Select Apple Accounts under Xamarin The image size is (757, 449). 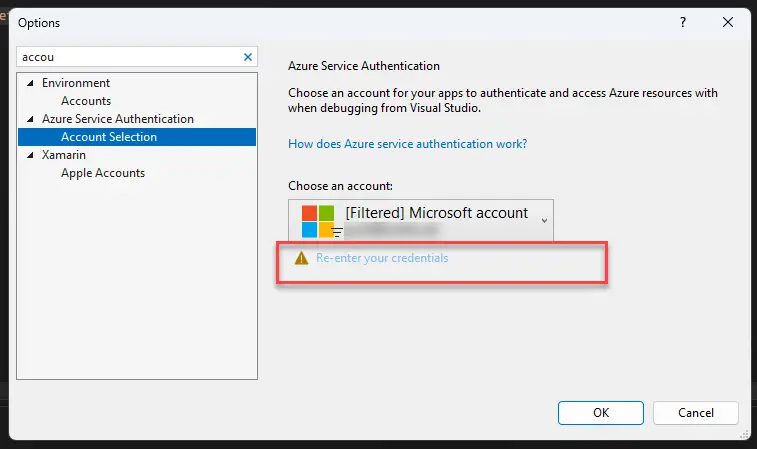pos(103,173)
